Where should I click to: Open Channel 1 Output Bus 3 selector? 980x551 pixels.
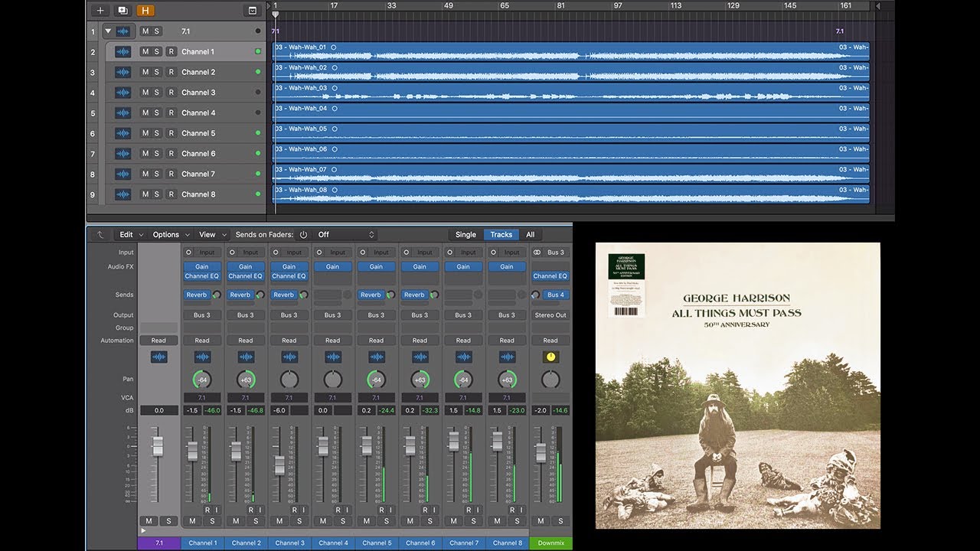click(202, 315)
